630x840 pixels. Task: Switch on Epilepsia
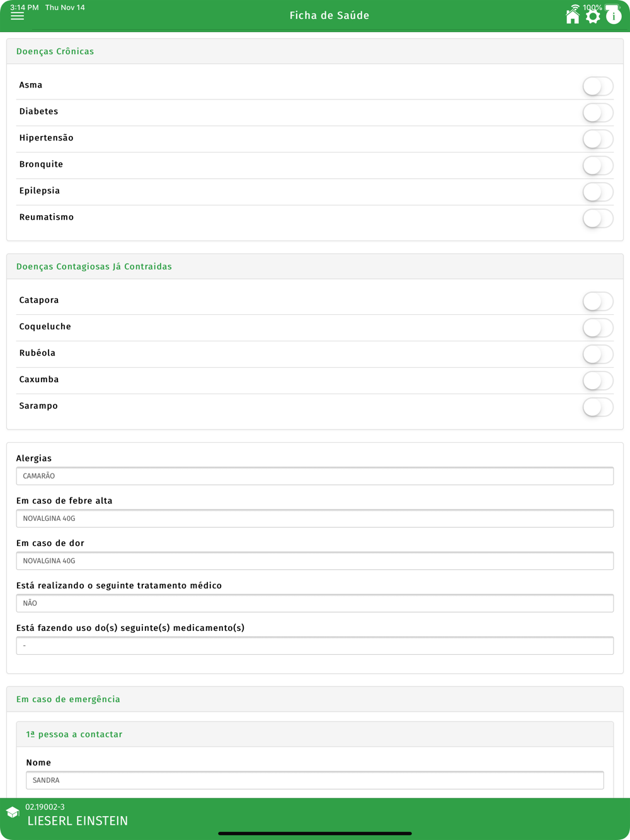[x=597, y=191]
